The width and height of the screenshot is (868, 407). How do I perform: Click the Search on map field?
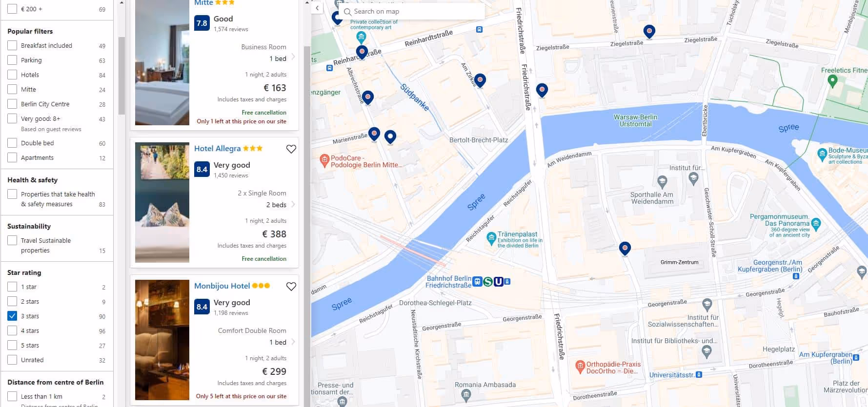click(x=412, y=11)
